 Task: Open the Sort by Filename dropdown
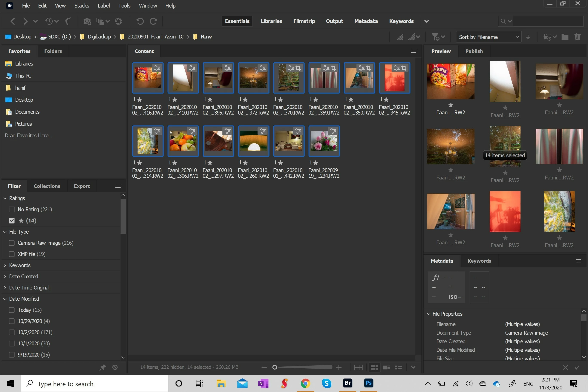coord(488,37)
